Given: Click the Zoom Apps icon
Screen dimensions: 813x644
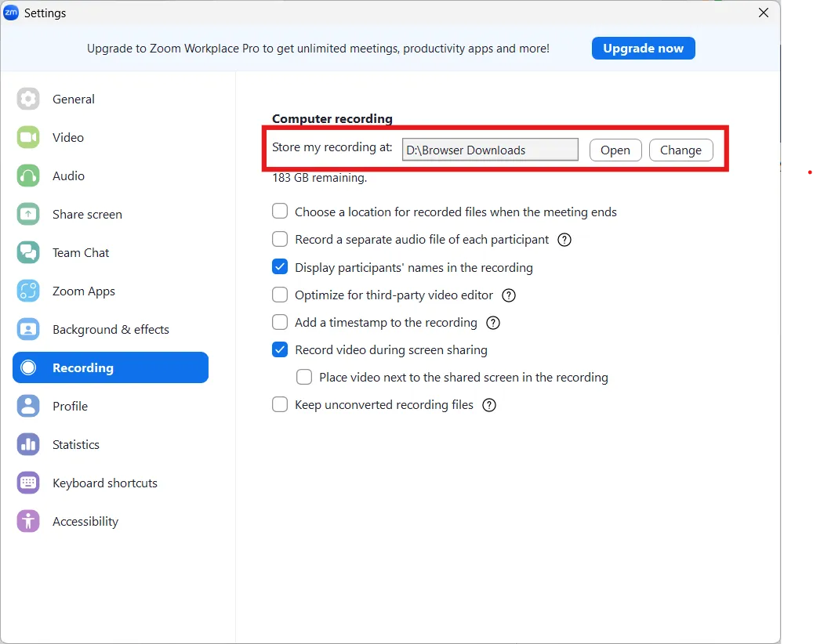Looking at the screenshot, I should (x=28, y=291).
